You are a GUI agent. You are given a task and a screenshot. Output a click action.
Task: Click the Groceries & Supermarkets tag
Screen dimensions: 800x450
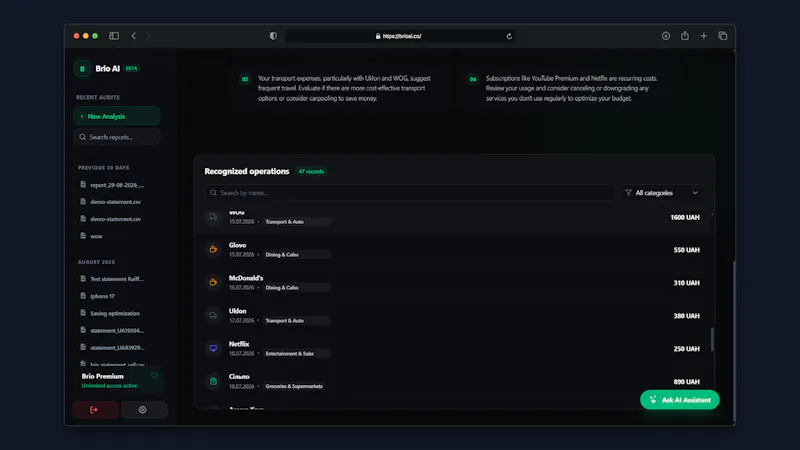pos(294,386)
